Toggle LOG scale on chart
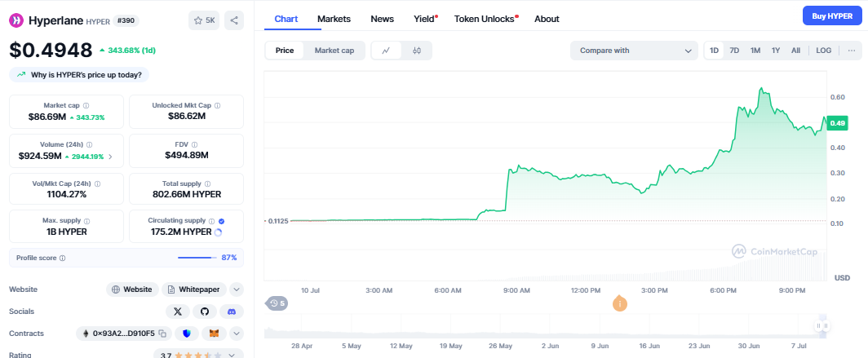 point(824,51)
